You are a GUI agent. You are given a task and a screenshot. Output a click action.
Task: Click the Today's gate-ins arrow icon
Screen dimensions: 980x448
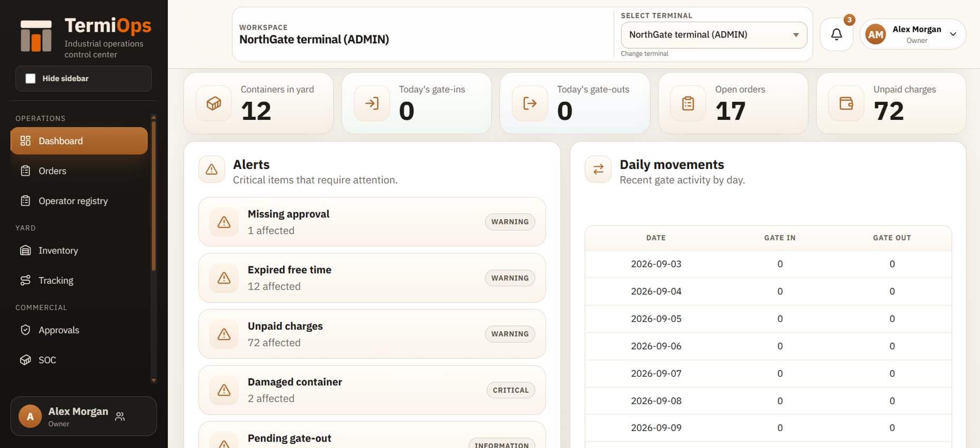pyautogui.click(x=372, y=104)
